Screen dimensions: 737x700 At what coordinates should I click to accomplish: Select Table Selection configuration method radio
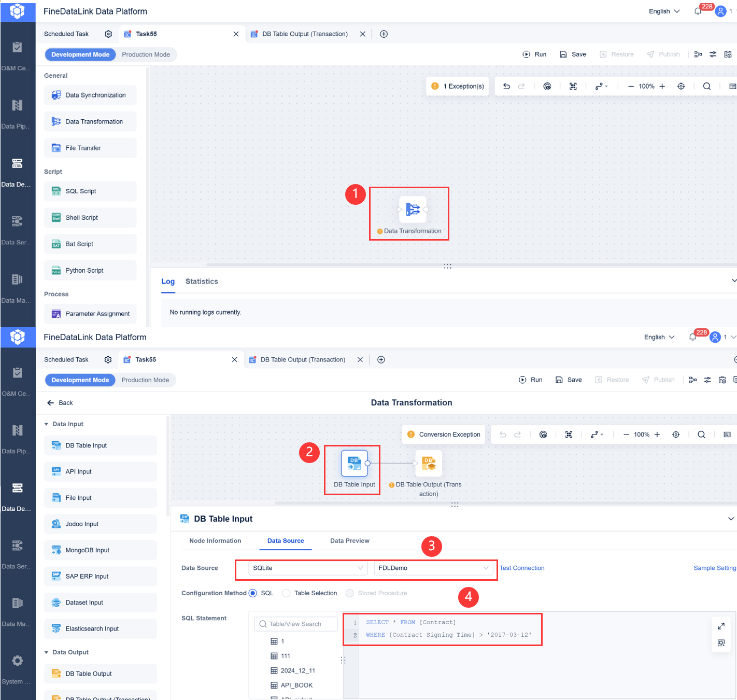coord(286,593)
